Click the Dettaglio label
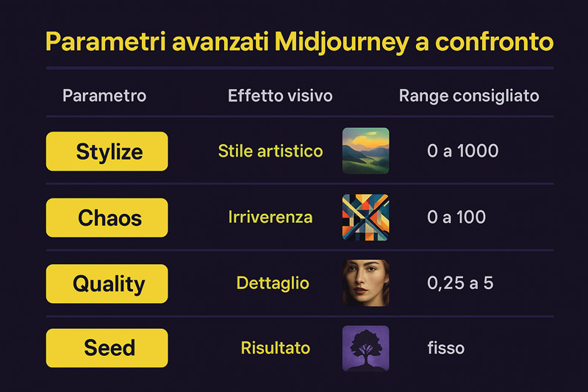Image resolution: width=588 pixels, height=392 pixels. click(273, 283)
